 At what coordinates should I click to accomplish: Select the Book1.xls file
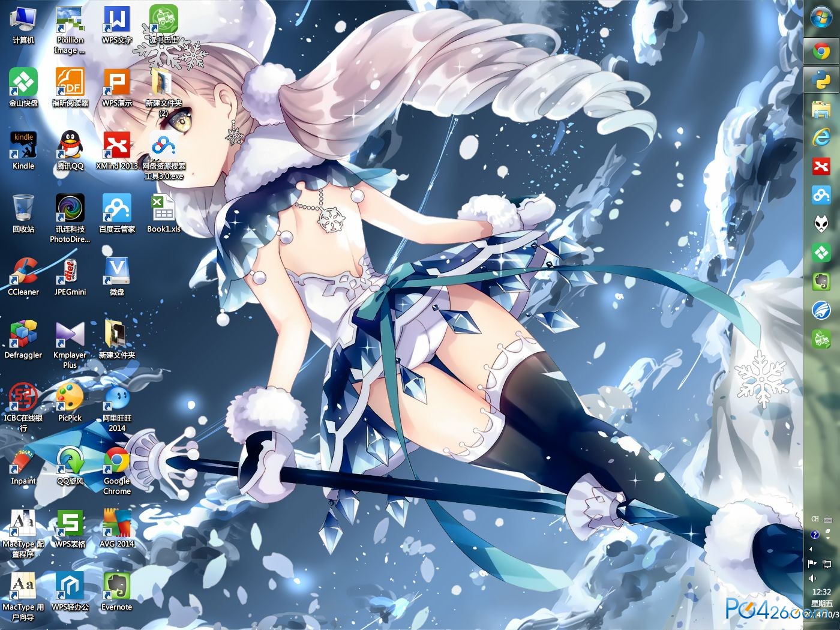(x=164, y=214)
